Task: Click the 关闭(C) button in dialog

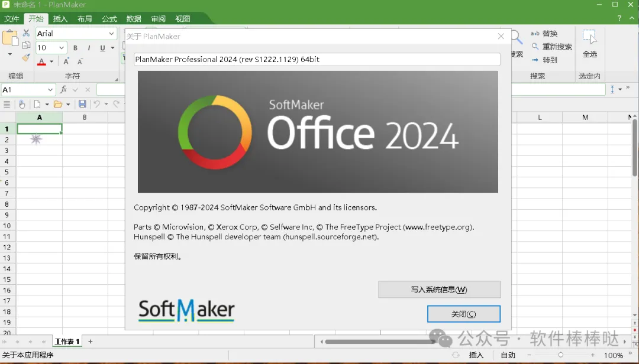Action: (464, 314)
